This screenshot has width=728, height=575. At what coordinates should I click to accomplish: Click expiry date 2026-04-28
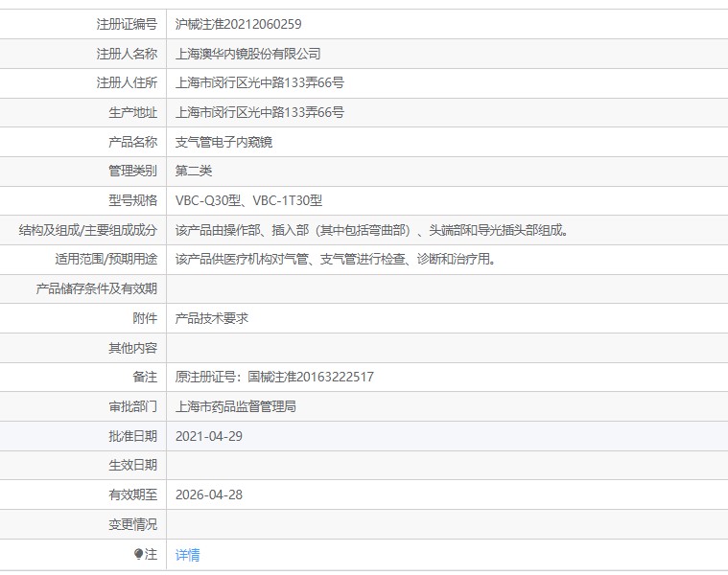[x=209, y=494]
